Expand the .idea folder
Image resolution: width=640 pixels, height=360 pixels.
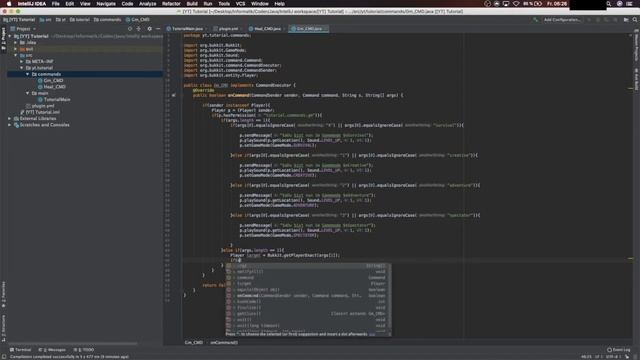[x=16, y=42]
